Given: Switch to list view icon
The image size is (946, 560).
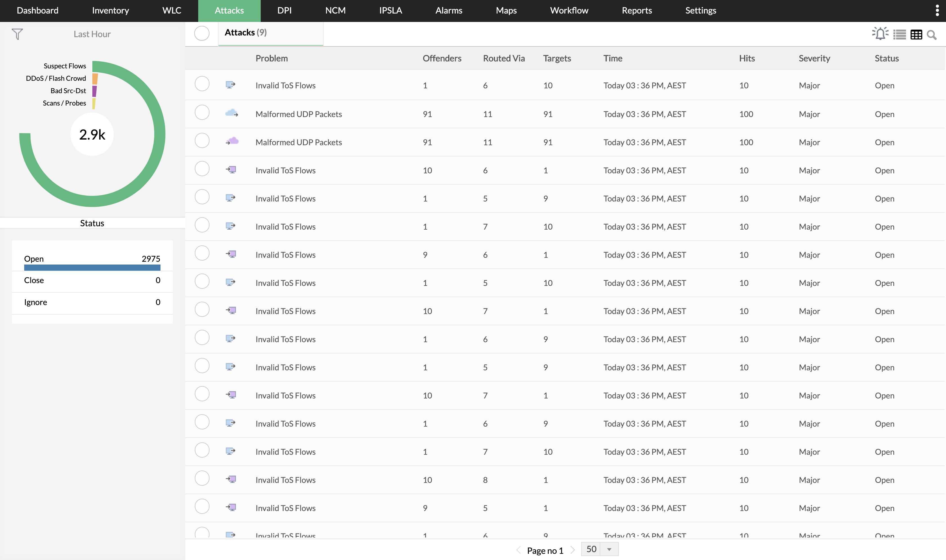Looking at the screenshot, I should 899,35.
